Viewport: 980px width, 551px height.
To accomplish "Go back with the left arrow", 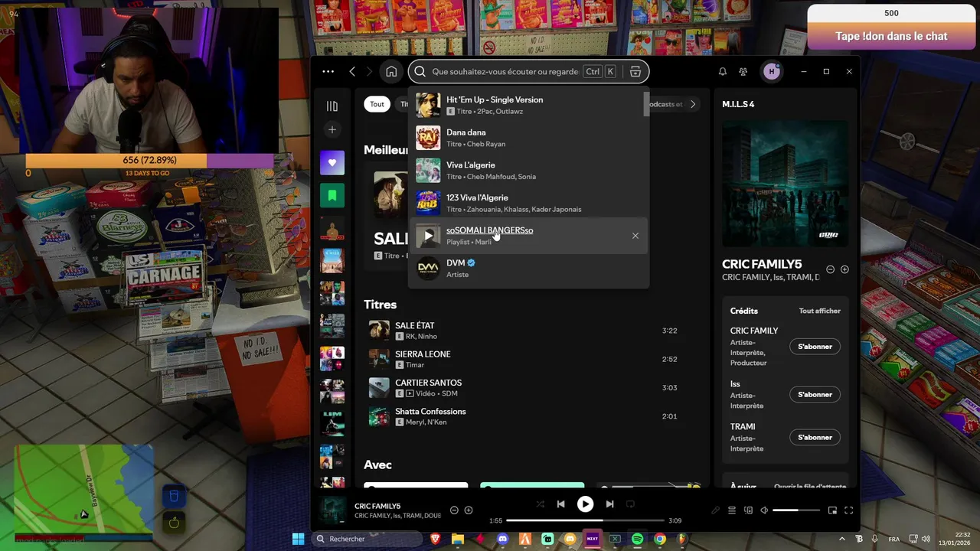I will click(352, 71).
